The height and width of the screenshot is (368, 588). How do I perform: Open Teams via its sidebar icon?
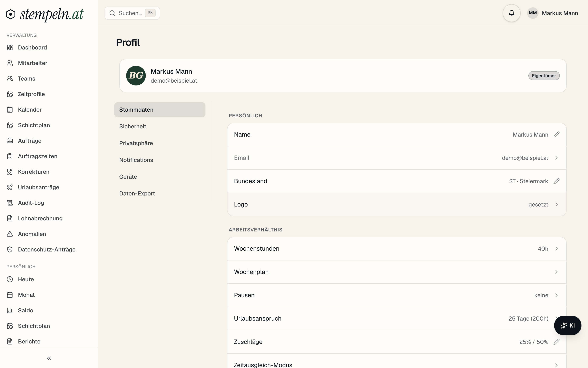pos(10,79)
